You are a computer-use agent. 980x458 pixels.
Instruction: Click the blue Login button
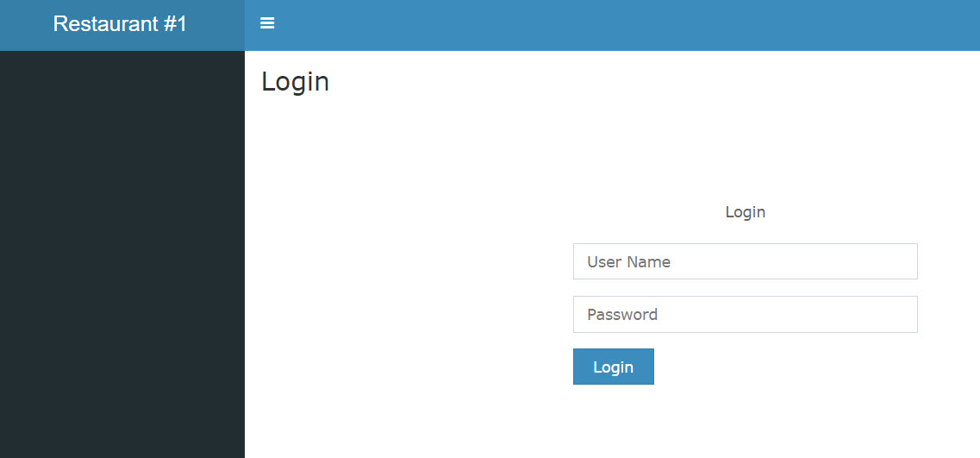(x=613, y=367)
